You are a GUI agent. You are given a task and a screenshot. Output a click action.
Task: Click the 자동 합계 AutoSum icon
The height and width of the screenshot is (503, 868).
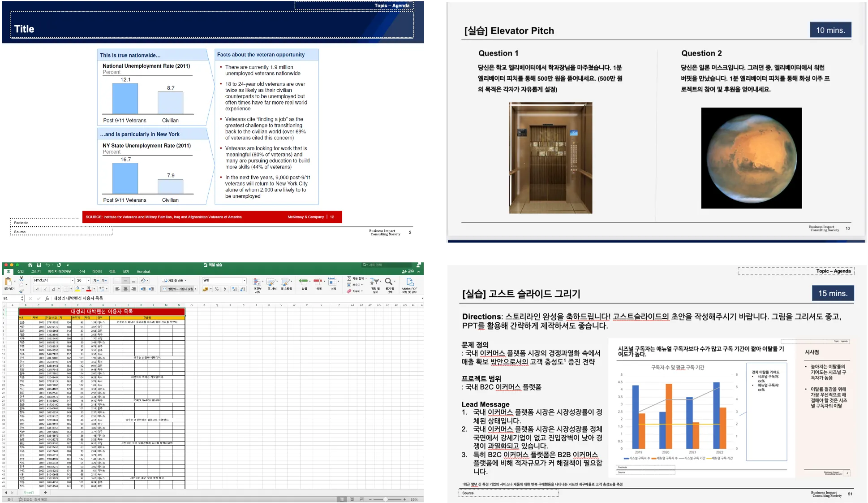click(349, 278)
